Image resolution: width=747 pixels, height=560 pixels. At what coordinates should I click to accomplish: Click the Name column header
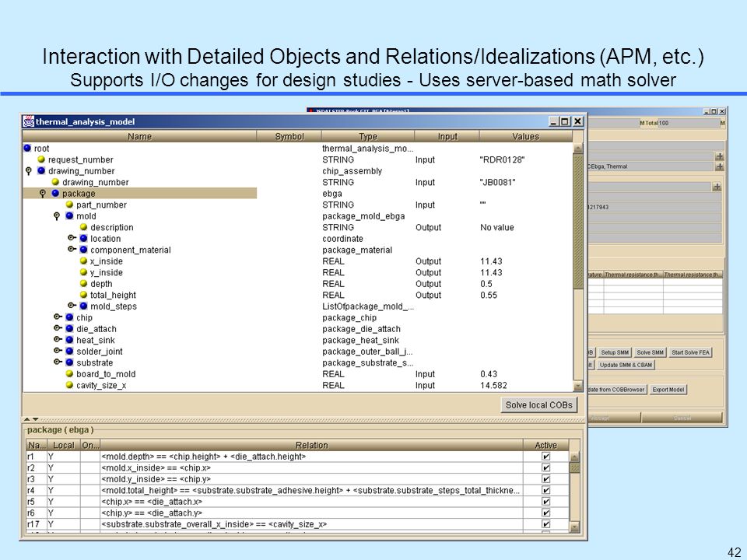[x=139, y=136]
